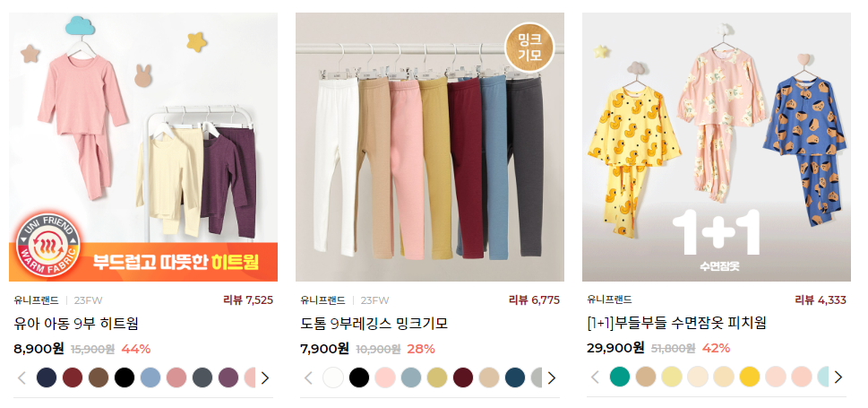Show previous colors for 밍크기모 leggings

pos(308,378)
